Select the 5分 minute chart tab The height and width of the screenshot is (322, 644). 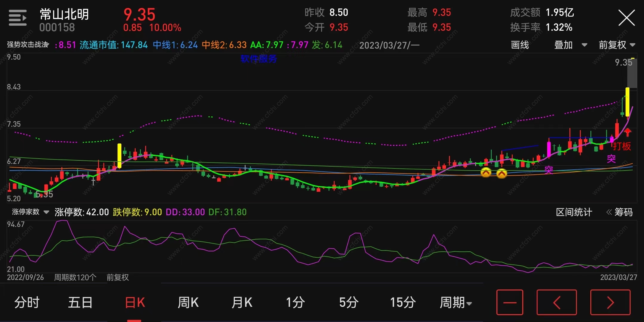click(x=349, y=302)
